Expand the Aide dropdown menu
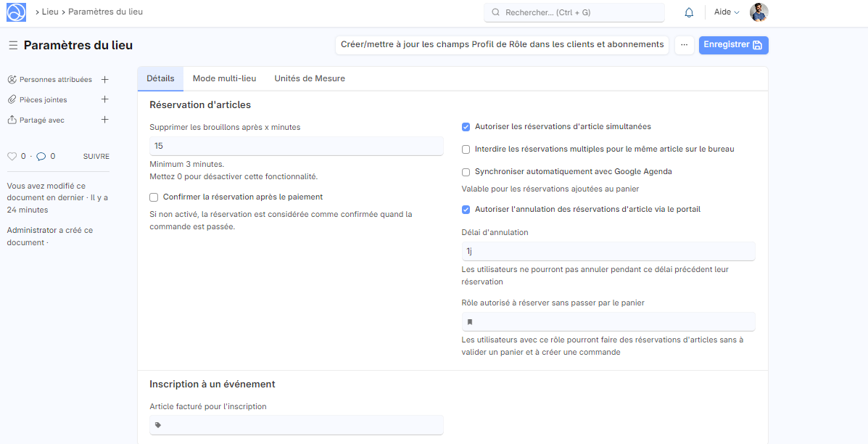868x444 pixels. (x=727, y=12)
